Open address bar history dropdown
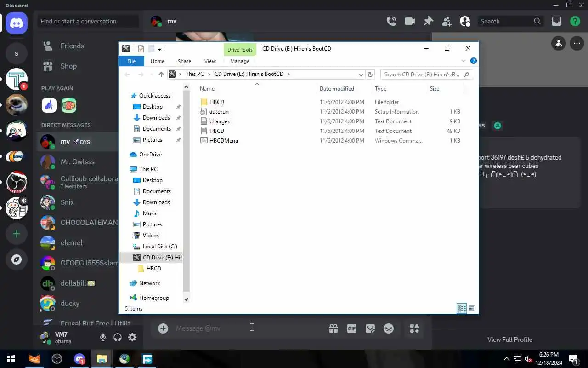The width and height of the screenshot is (588, 368). click(361, 74)
